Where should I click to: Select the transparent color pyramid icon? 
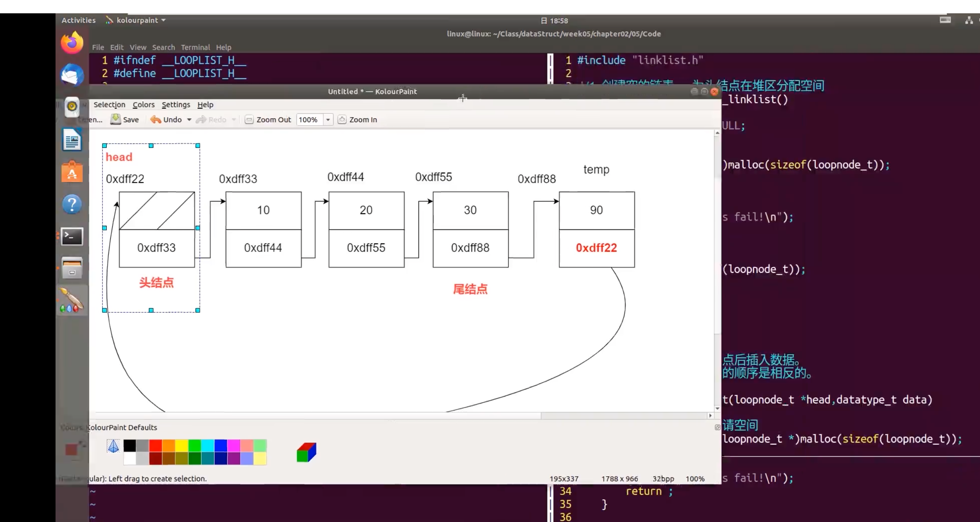point(113,446)
